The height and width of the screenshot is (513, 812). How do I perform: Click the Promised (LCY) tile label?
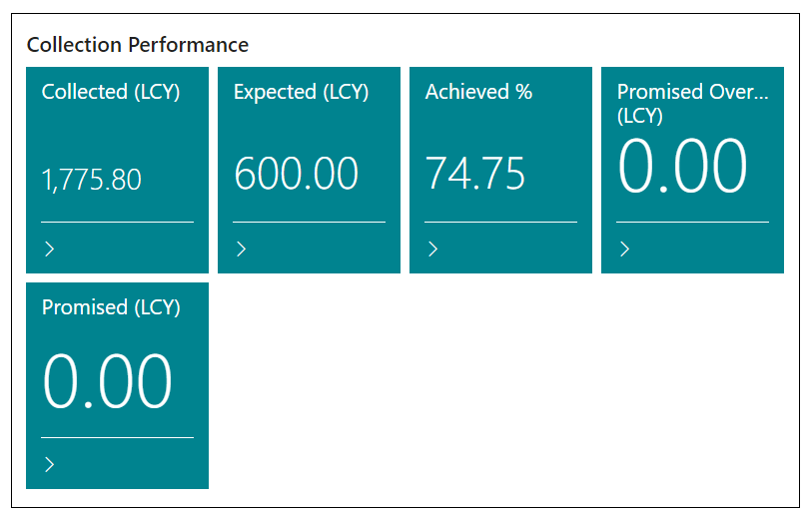[111, 307]
